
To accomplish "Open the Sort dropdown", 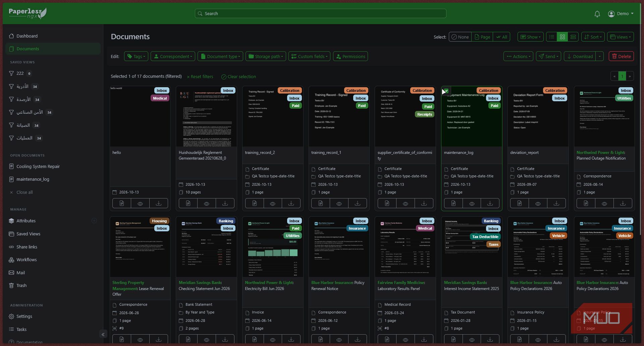I will click(593, 37).
